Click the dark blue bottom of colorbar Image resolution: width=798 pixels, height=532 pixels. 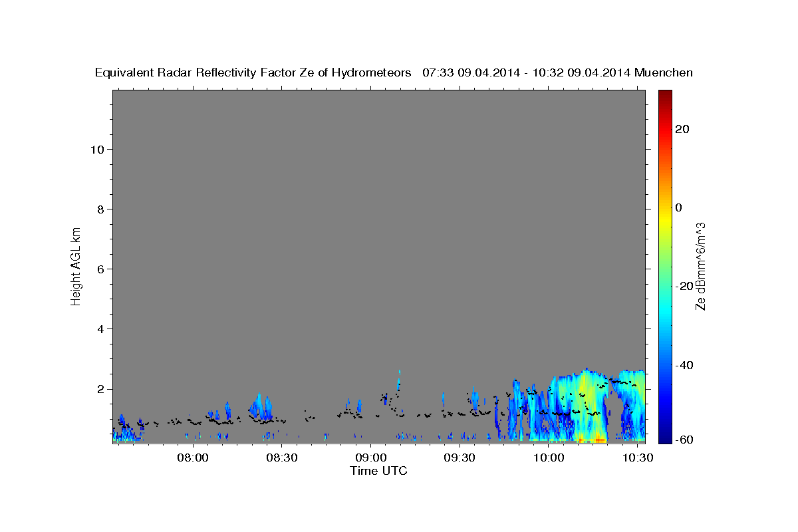[x=664, y=438]
